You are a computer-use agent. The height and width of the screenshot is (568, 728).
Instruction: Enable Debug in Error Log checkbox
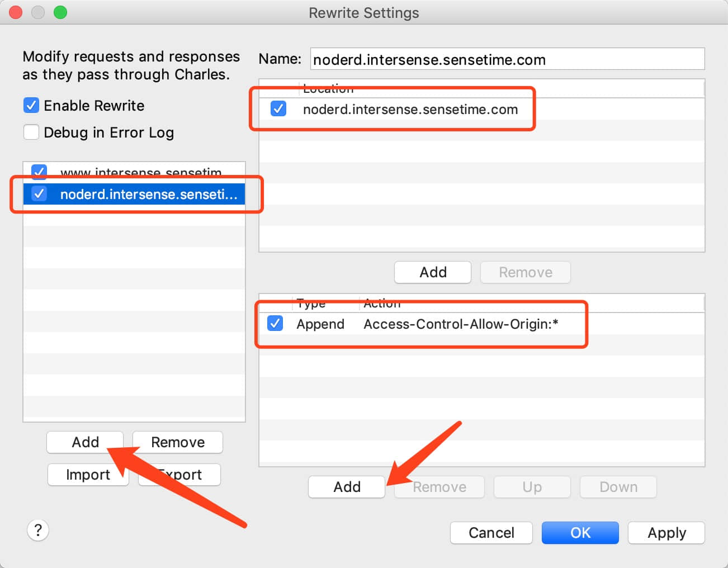(x=31, y=132)
